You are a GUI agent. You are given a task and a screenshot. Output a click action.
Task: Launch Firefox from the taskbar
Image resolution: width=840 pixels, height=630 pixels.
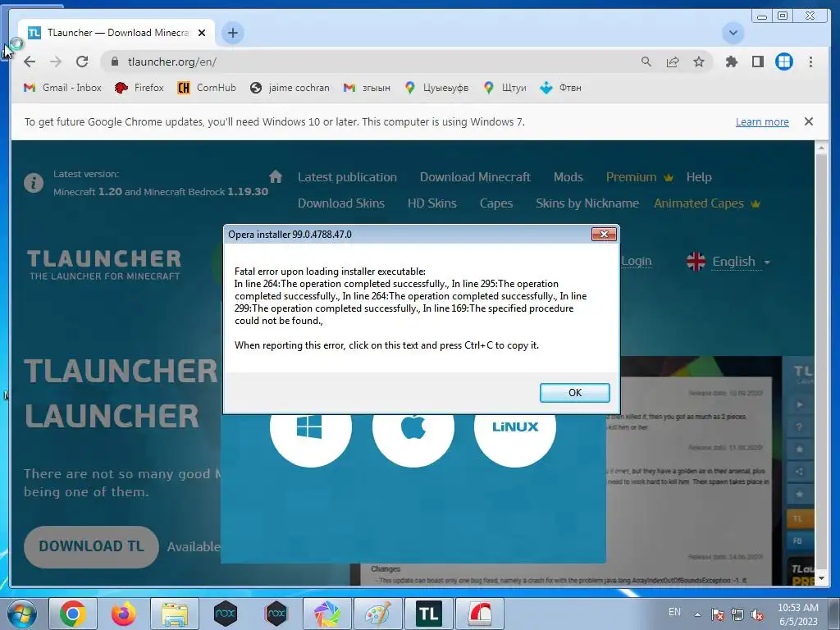click(x=124, y=614)
